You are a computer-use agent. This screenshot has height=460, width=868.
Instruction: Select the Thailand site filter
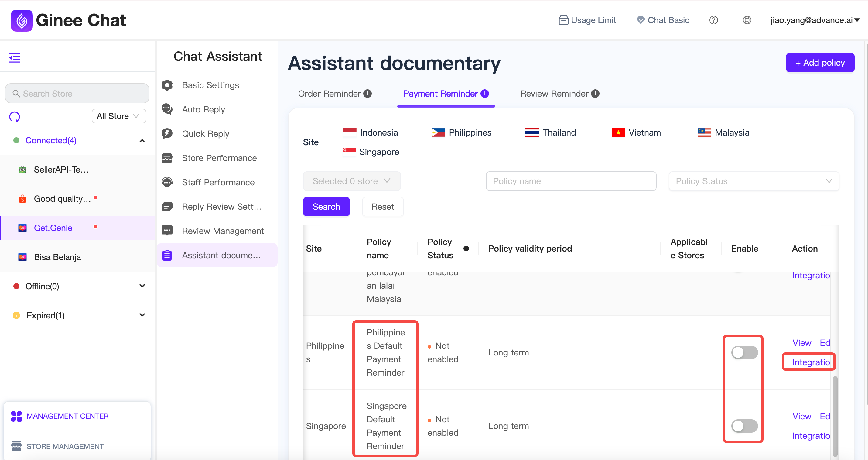[x=551, y=132]
